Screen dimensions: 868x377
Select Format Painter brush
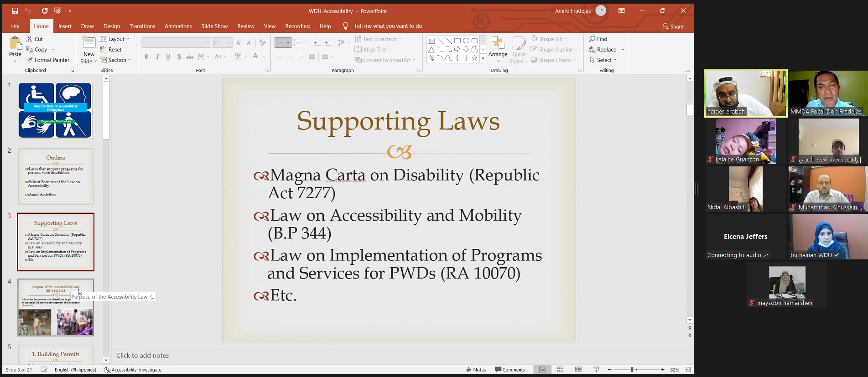coord(48,60)
